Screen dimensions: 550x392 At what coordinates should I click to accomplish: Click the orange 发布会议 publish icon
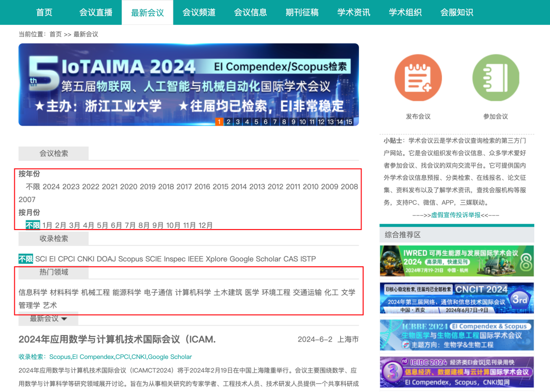point(418,78)
